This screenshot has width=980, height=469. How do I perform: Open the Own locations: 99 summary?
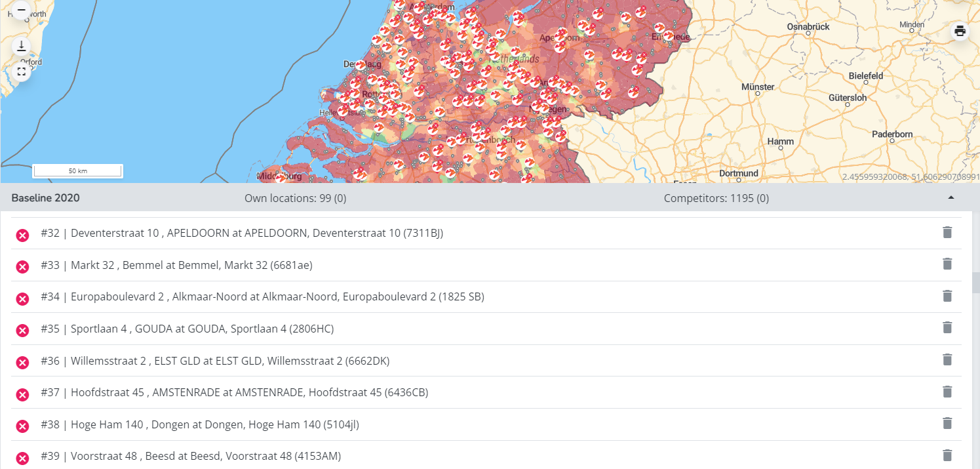(295, 197)
